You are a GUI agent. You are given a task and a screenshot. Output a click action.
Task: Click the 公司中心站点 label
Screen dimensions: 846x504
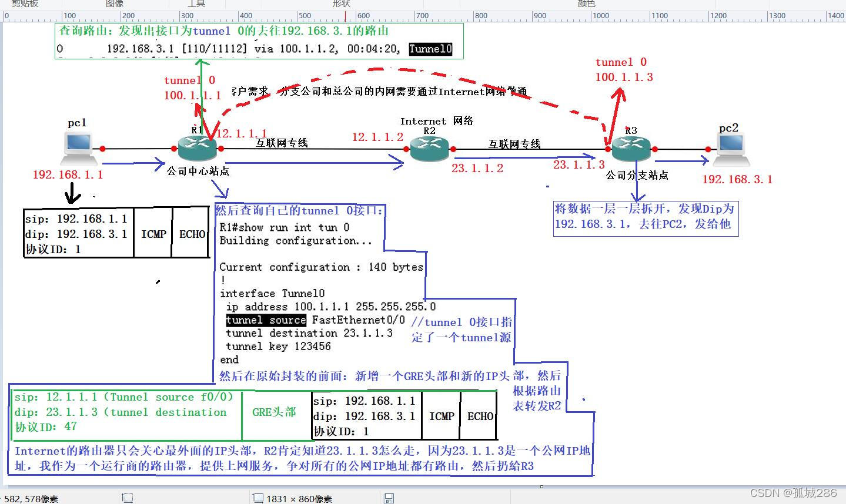[x=198, y=171]
